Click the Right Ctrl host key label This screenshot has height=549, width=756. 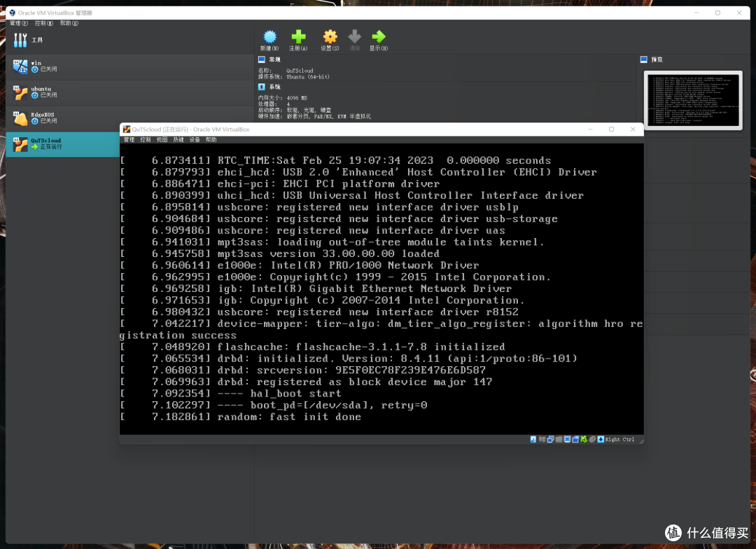point(619,440)
